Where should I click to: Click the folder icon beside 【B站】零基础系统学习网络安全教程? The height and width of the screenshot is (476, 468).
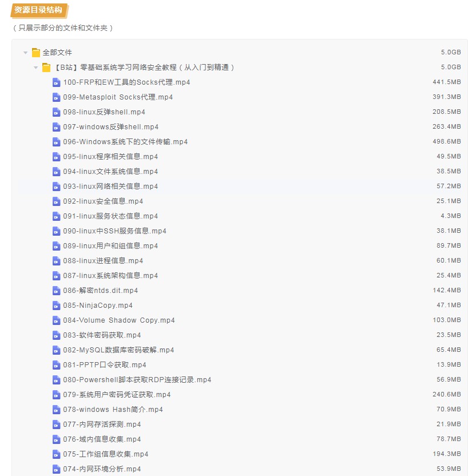click(46, 68)
